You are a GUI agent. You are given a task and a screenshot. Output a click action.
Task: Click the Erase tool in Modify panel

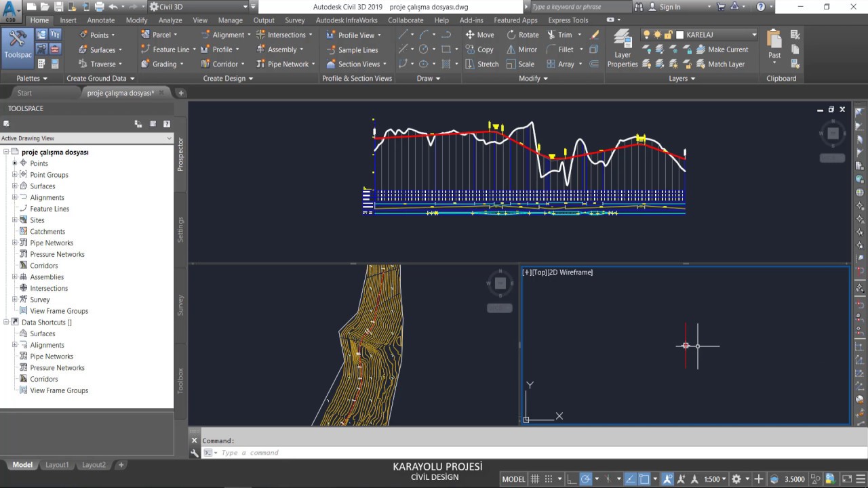(x=595, y=35)
